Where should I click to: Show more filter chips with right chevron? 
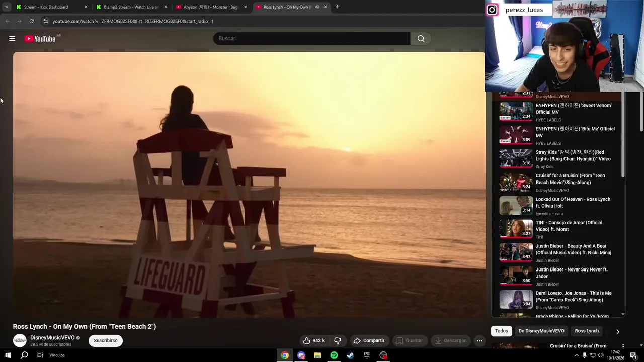point(618,331)
